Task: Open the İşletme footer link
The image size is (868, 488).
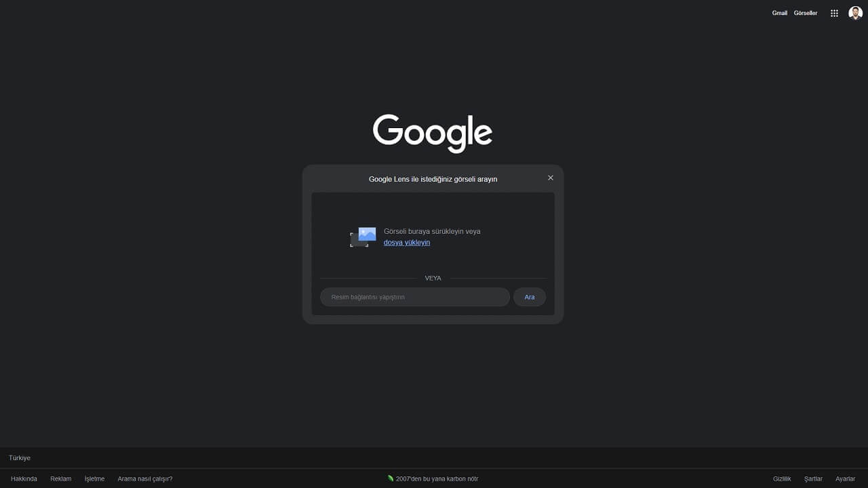Action: pos(94,479)
